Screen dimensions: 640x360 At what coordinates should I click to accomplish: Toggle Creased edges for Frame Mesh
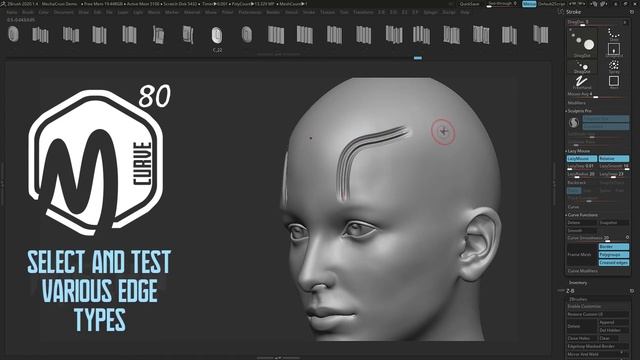[614, 262]
